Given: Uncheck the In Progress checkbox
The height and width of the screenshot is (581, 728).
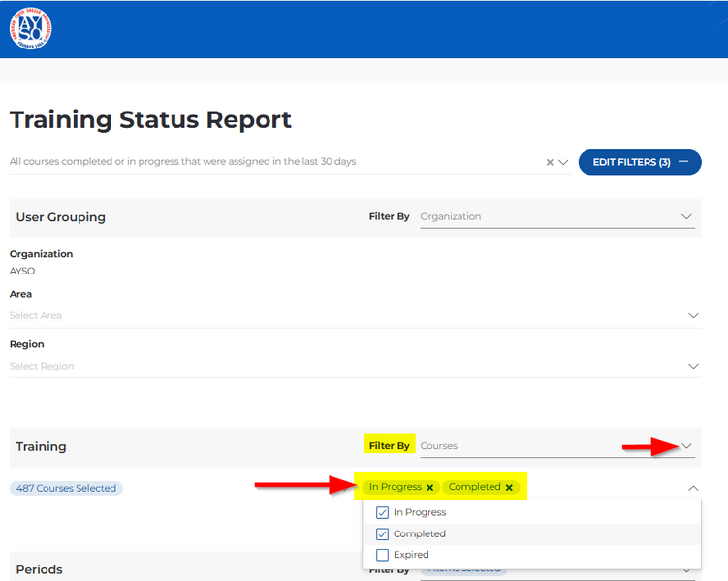Looking at the screenshot, I should (382, 512).
